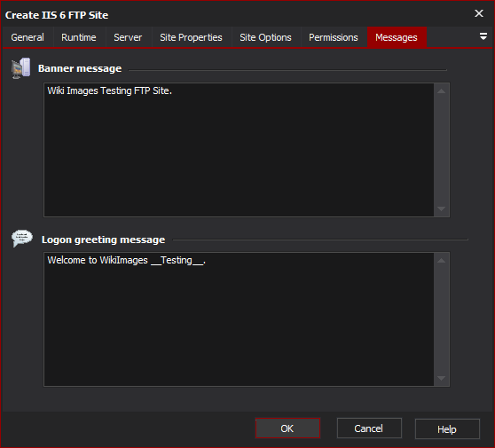
Task: Click the Logon greeting scrollbar up arrow
Action: [x=442, y=261]
